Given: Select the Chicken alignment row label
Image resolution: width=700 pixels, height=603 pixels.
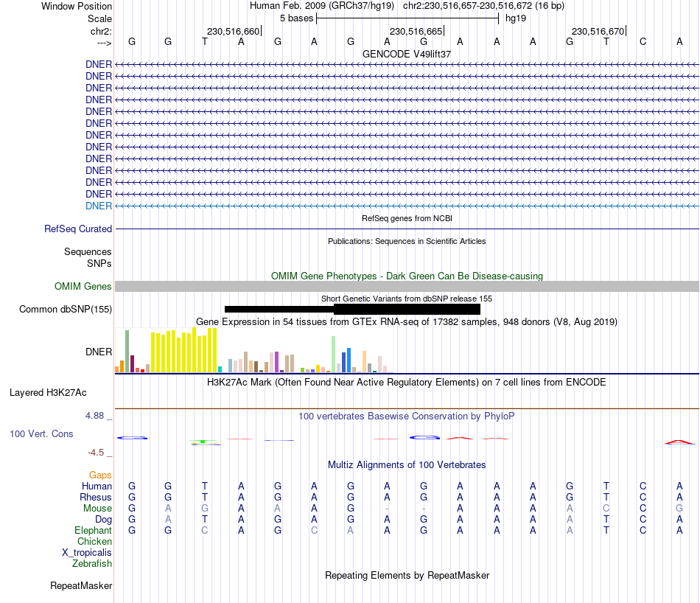Looking at the screenshot, I should tap(94, 541).
